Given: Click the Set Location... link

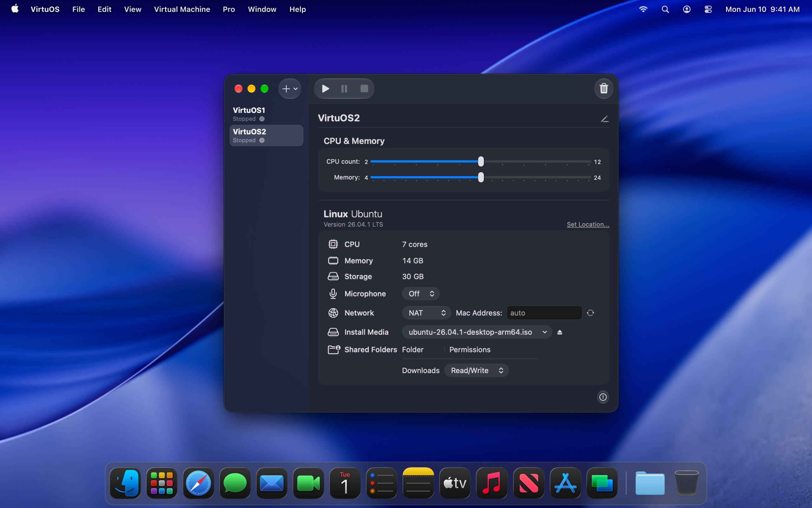Looking at the screenshot, I should [x=588, y=224].
